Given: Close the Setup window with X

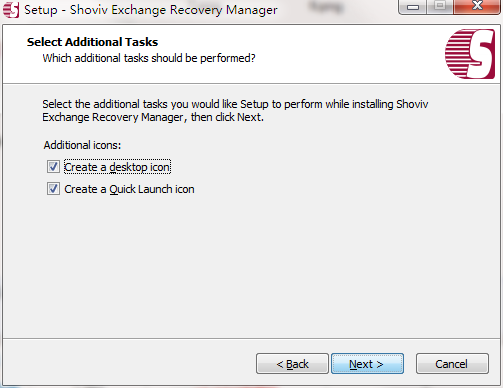Looking at the screenshot, I should pyautogui.click(x=477, y=7).
